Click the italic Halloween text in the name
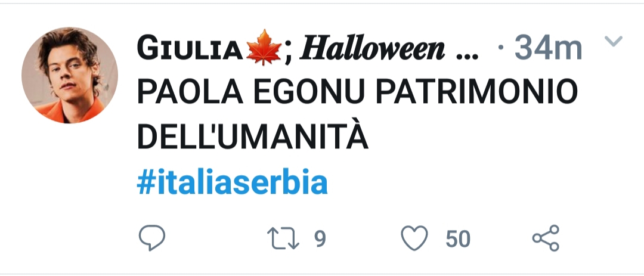 [372, 49]
